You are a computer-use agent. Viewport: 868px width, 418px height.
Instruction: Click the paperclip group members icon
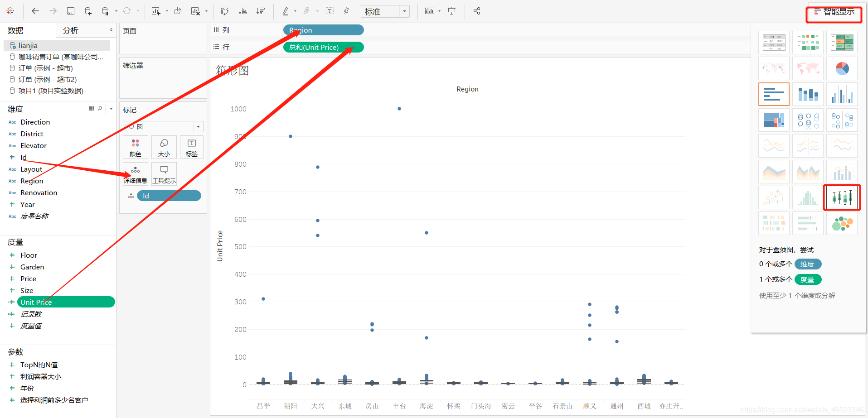307,11
